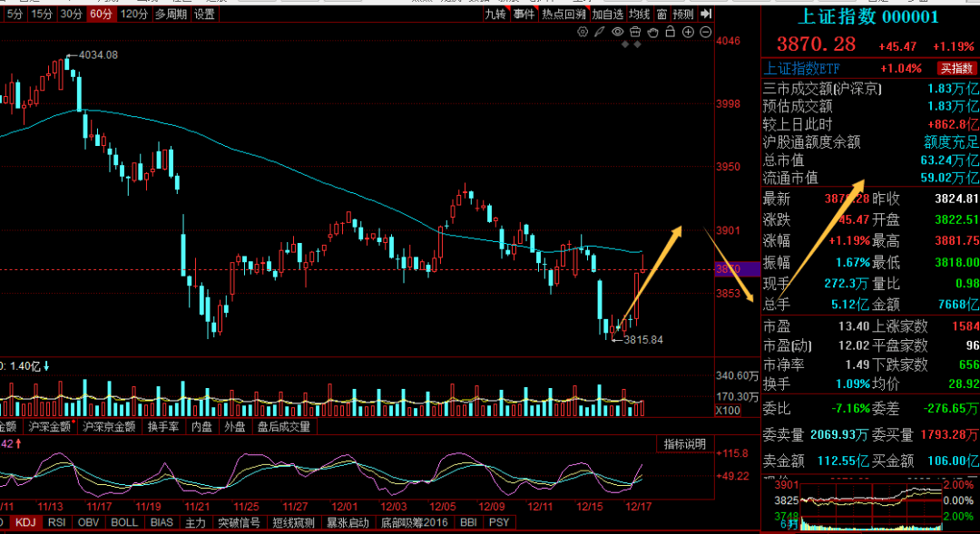Toggle 均线 moving average display
Screen dimensions: 980x534
[640, 14]
